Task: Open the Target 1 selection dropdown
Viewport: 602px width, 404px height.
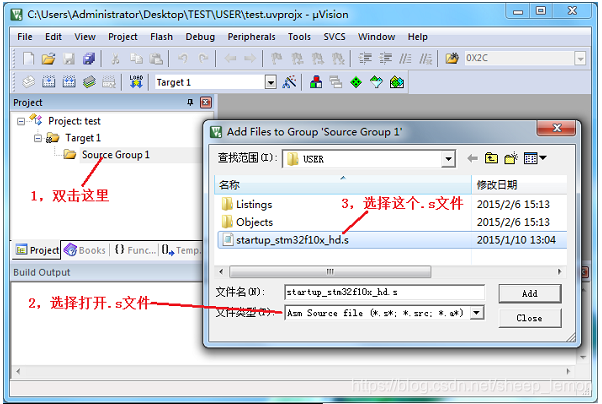Action: click(271, 82)
